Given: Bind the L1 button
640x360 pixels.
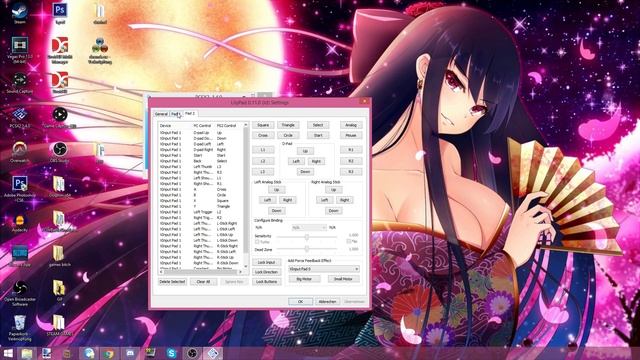Looking at the screenshot, I should click(x=263, y=150).
